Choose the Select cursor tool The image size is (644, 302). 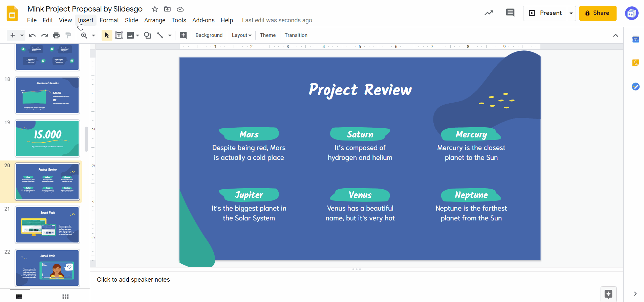click(x=107, y=35)
